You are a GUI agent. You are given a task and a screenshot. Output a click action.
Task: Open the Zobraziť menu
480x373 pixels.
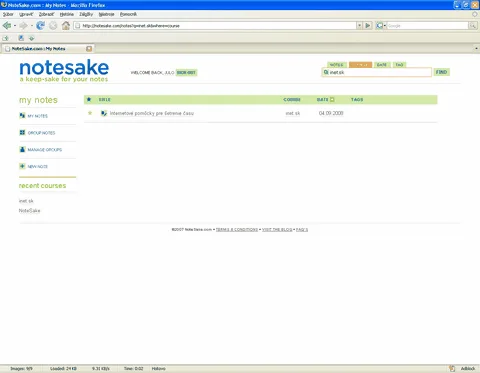click(46, 14)
